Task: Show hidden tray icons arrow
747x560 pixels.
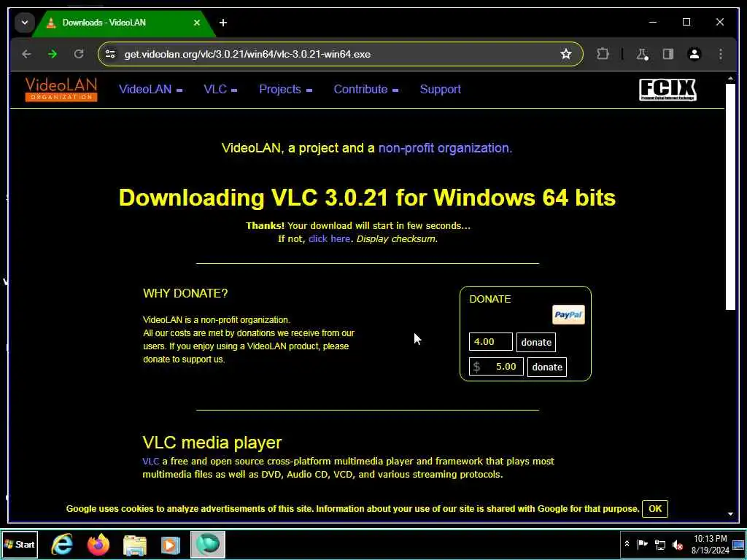Action: 627,544
